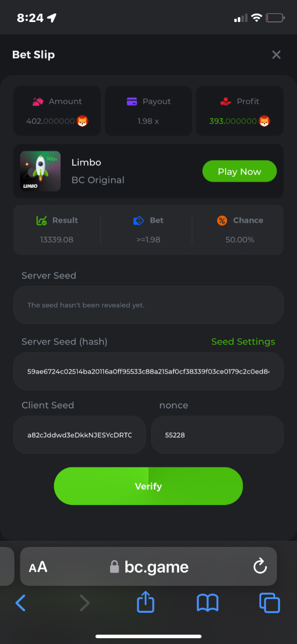Tap the Limbo rocket game thumbnail
Screen dimensions: 297x644
[40, 171]
